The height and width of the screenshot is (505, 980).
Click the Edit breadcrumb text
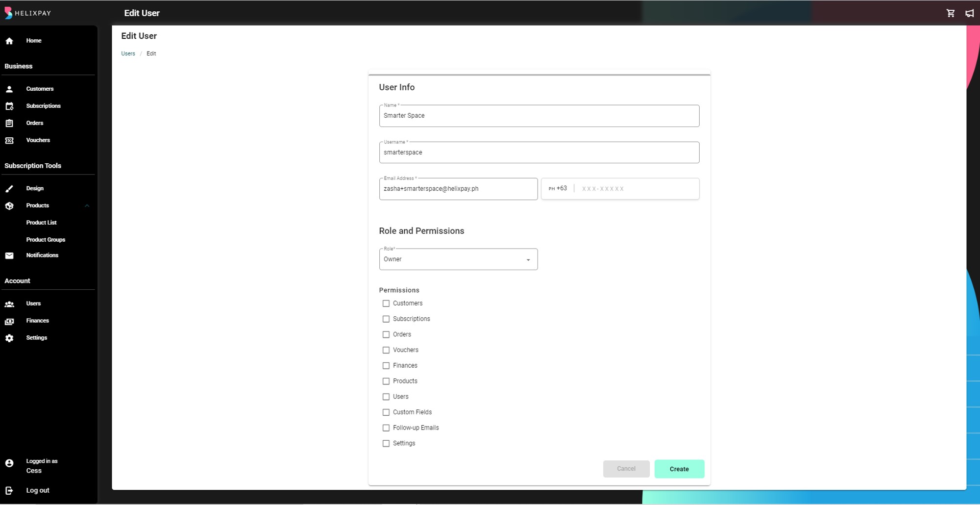point(151,53)
